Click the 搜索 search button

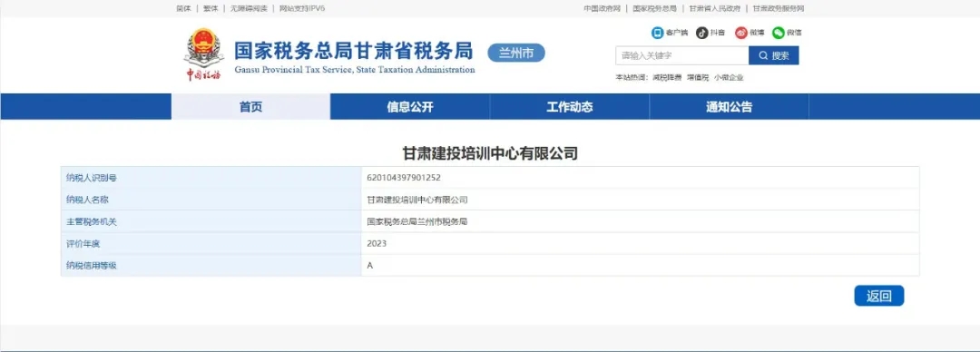(774, 55)
